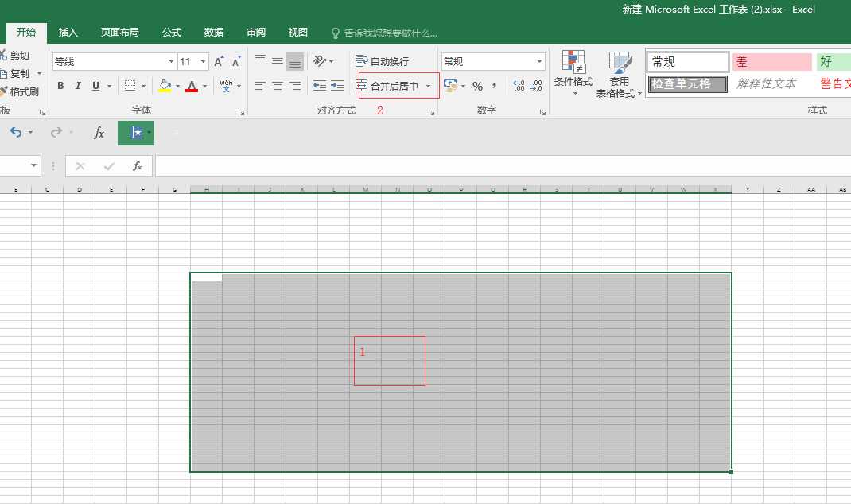Image resolution: width=851 pixels, height=504 pixels.
Task: Click the Redo arrow icon
Action: click(56, 133)
